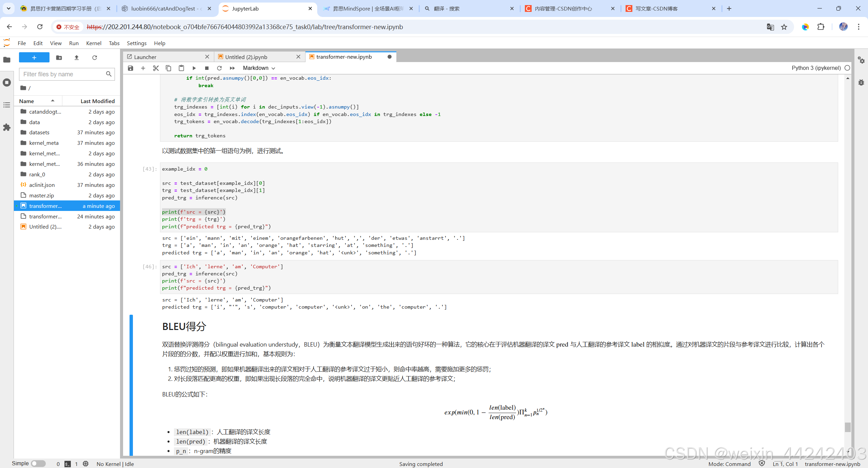
Task: Cut the selected cell with scissors icon
Action: (x=156, y=68)
